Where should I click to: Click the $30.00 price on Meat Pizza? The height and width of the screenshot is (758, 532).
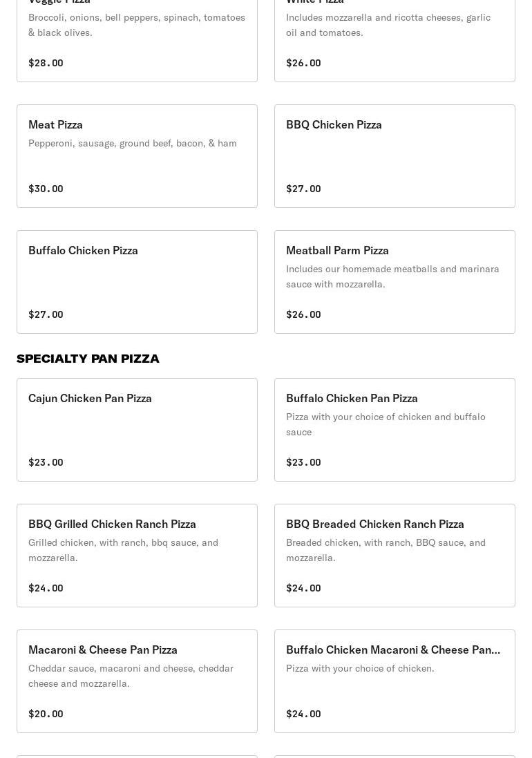point(46,189)
